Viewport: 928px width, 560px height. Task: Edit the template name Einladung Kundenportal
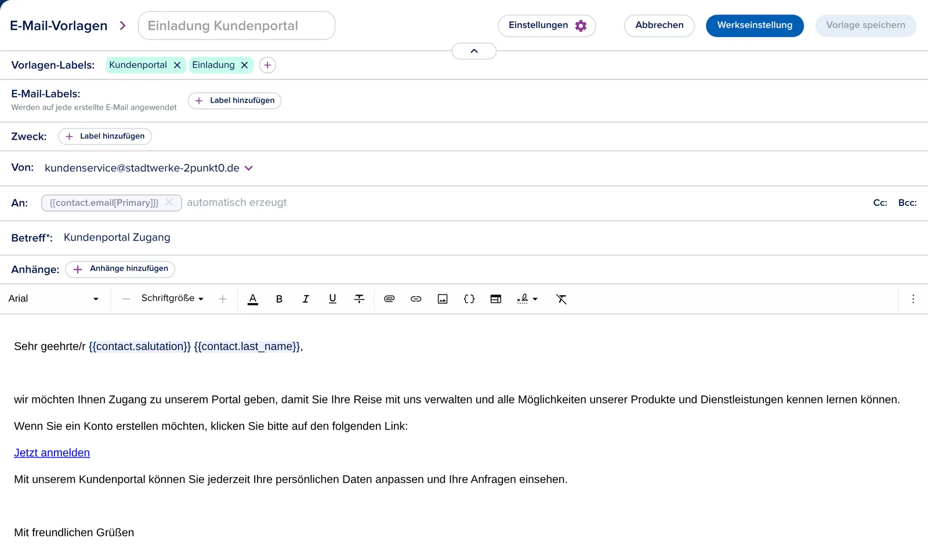click(x=237, y=26)
